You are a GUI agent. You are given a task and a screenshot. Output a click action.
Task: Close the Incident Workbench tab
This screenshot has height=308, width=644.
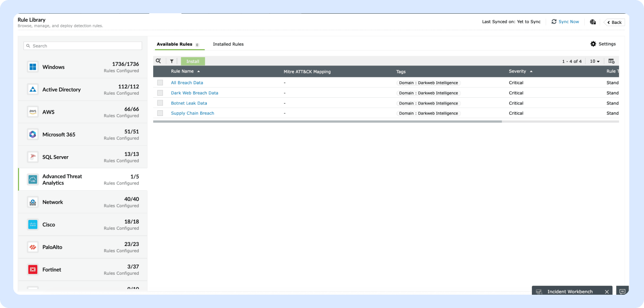click(x=607, y=292)
